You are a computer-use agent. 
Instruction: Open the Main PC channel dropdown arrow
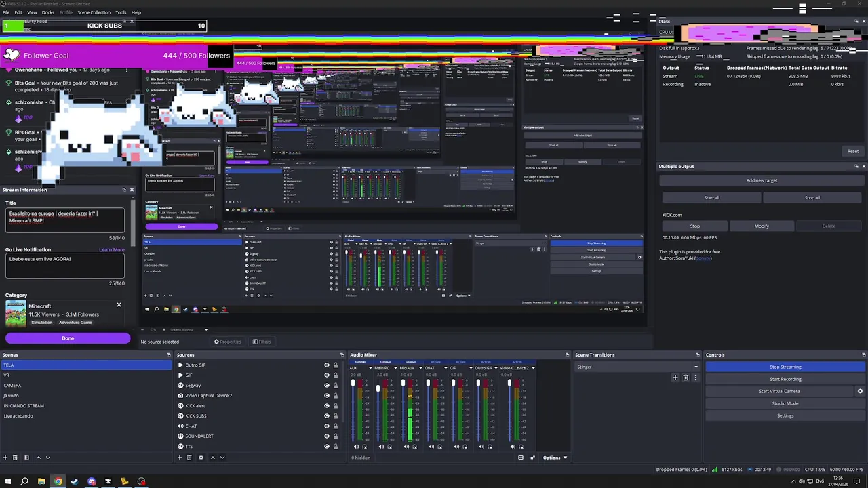pyautogui.click(x=395, y=368)
